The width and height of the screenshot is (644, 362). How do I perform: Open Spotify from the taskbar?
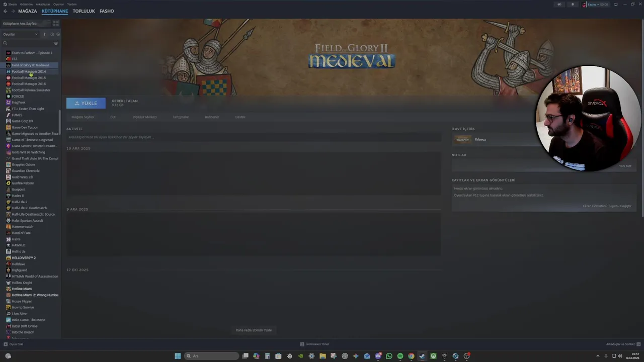tap(400, 356)
